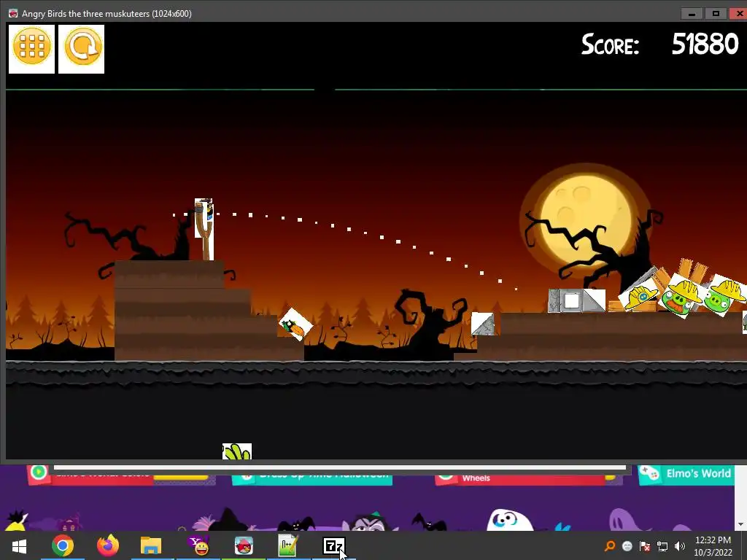
Task: Open the volume speaker tray icon
Action: 680,546
